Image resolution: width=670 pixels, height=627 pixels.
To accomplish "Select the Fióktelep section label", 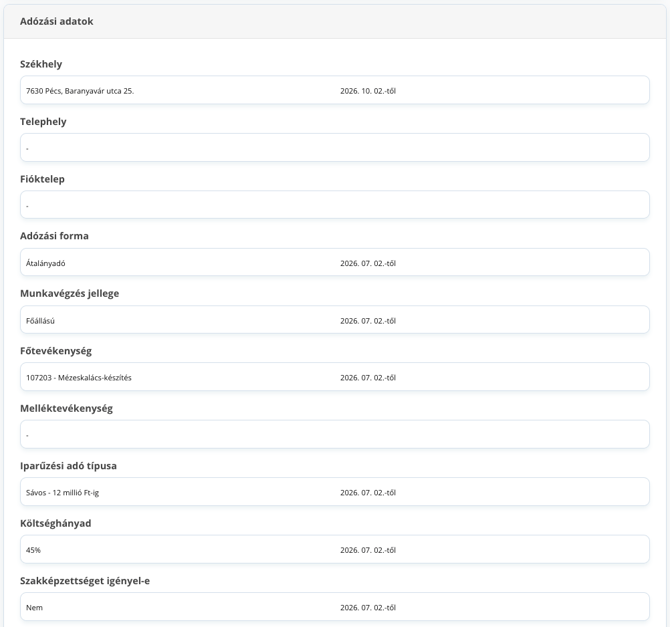I will pos(42,179).
